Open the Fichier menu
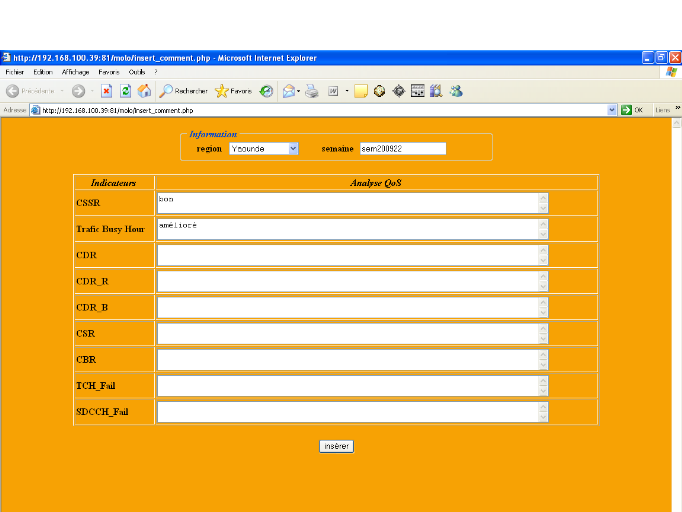Screen dimensions: 682x512 [x=15, y=72]
